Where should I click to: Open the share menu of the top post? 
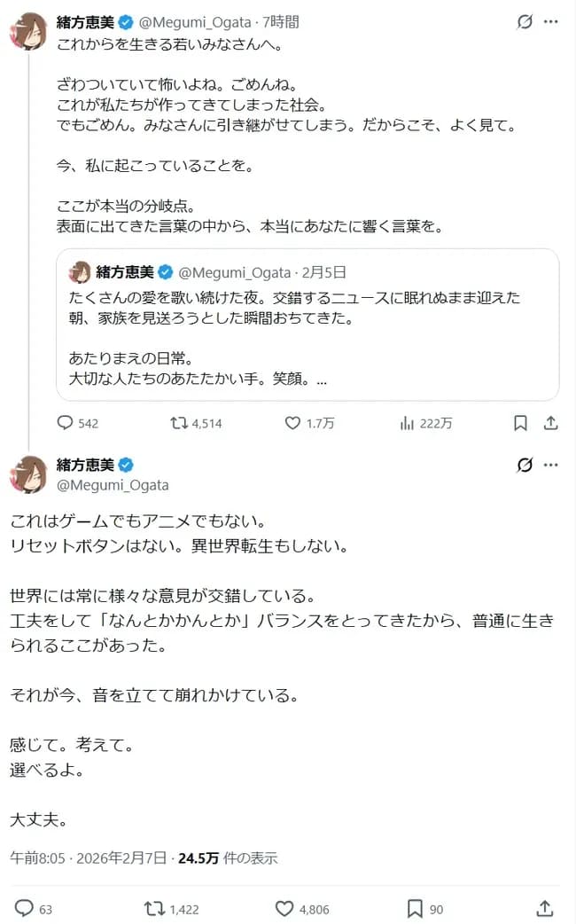pyautogui.click(x=550, y=424)
